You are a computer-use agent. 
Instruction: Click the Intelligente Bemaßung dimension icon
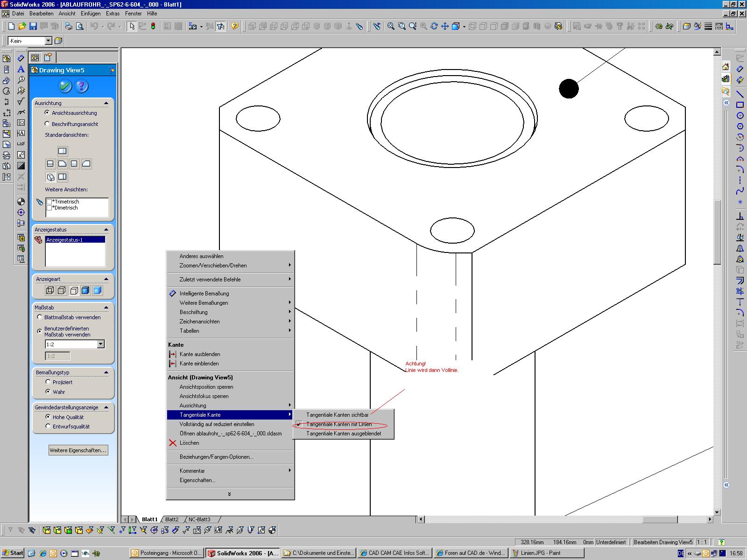tap(173, 294)
